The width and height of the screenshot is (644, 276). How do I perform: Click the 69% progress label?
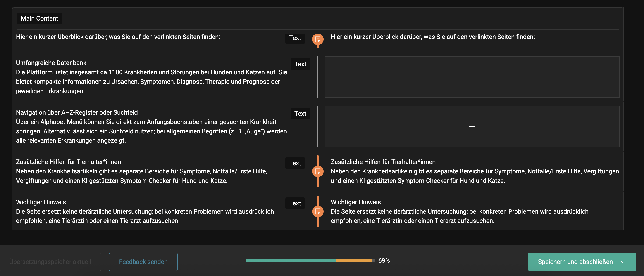pos(384,260)
